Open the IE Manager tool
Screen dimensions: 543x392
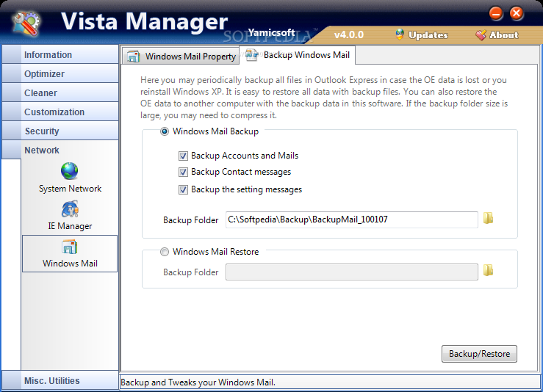click(x=70, y=215)
